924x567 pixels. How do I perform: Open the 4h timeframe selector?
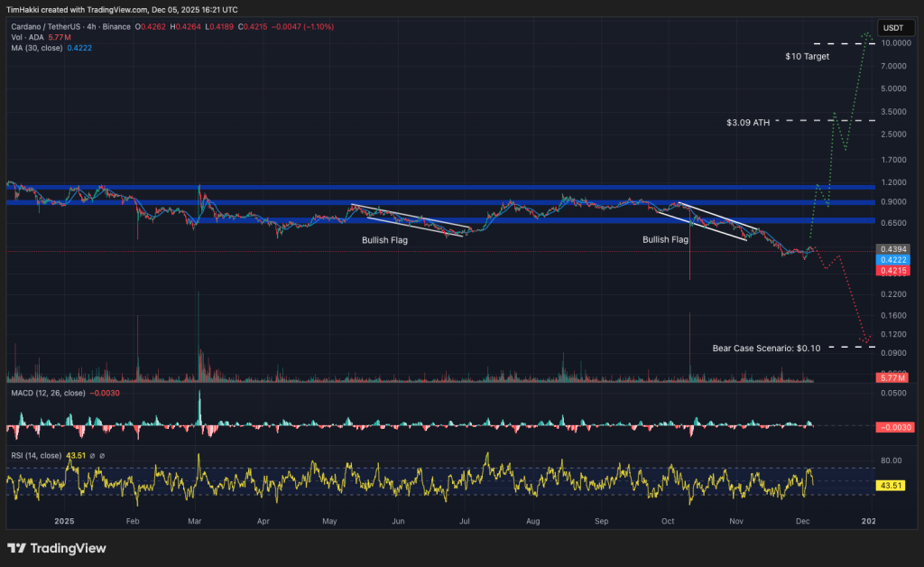coord(92,27)
